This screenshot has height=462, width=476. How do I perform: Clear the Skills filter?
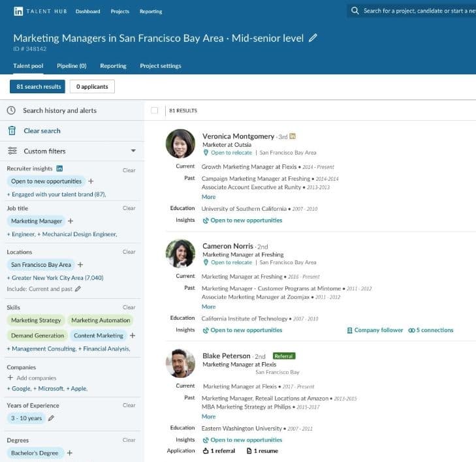(129, 307)
